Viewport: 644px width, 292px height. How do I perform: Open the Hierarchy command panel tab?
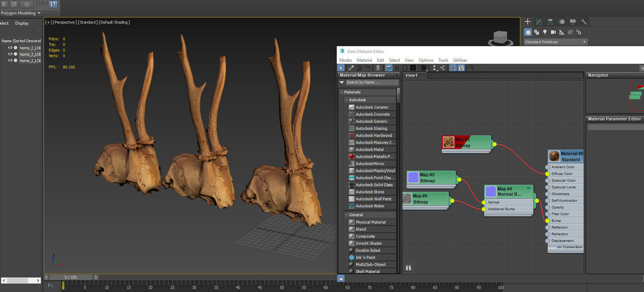tap(550, 22)
